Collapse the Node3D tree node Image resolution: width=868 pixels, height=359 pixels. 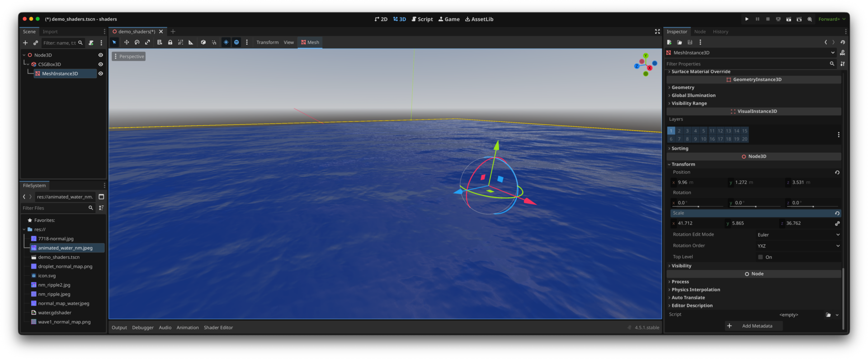click(x=24, y=55)
